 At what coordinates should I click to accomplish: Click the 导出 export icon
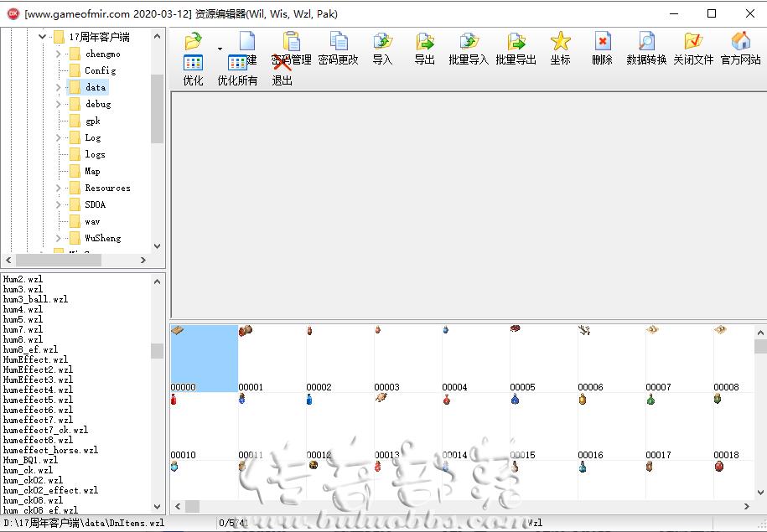pos(425,41)
